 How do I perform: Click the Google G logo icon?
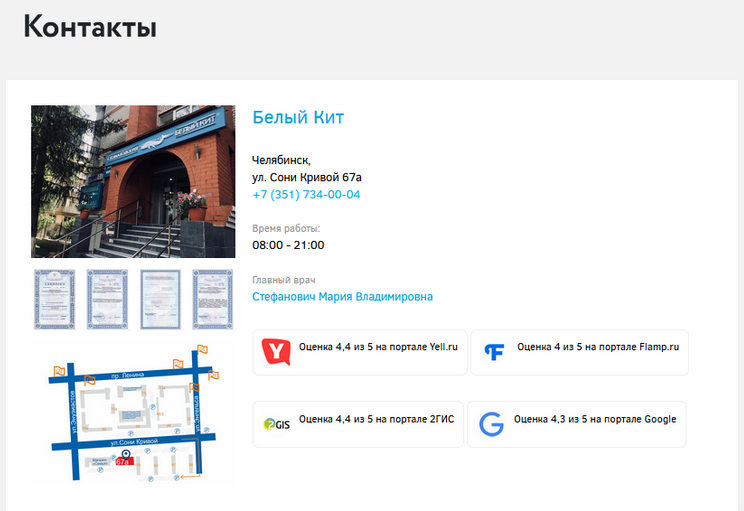click(491, 424)
